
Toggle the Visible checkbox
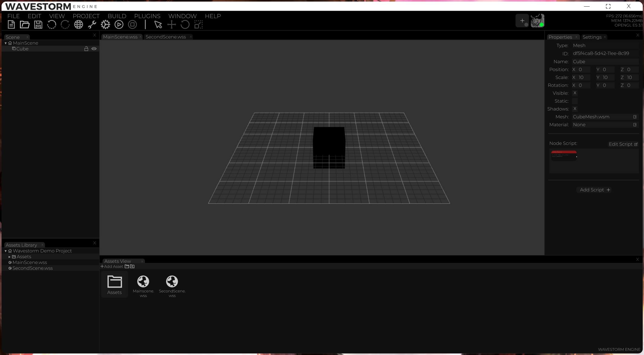click(575, 93)
